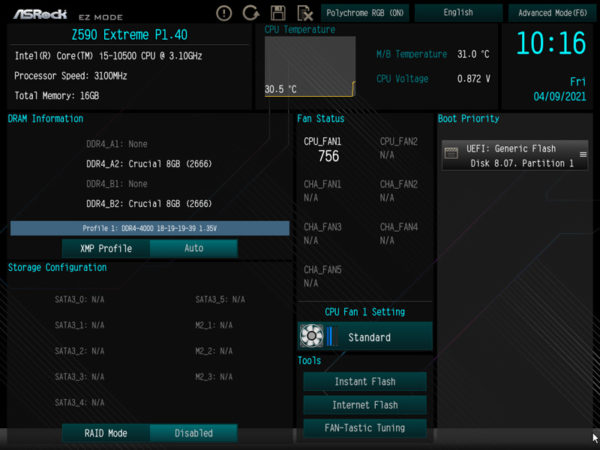Screen dimensions: 600x450
Task: Toggle Polychrome RGB (ON) button
Action: (x=365, y=13)
